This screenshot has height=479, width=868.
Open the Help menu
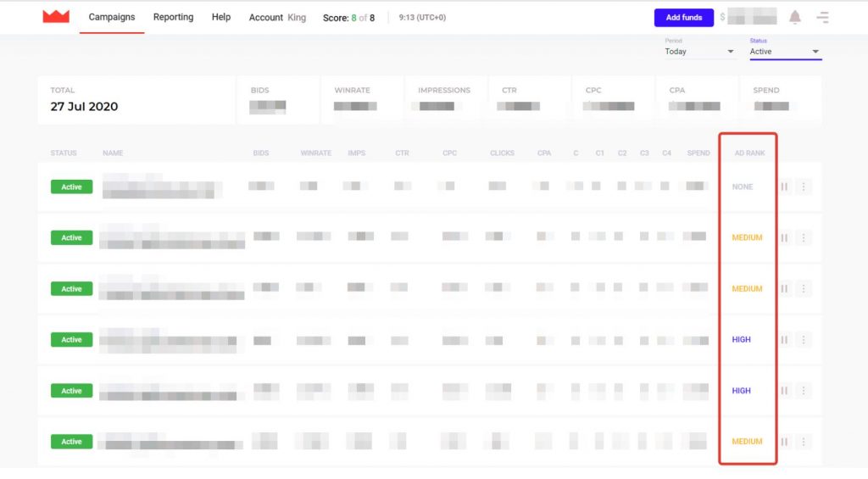221,17
